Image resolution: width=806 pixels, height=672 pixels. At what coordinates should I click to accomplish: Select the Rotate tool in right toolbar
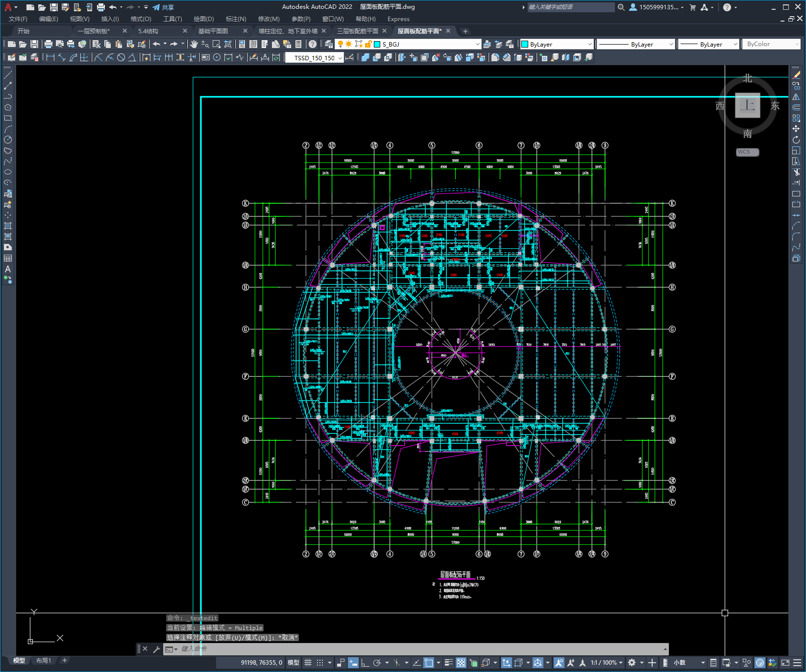(796, 140)
